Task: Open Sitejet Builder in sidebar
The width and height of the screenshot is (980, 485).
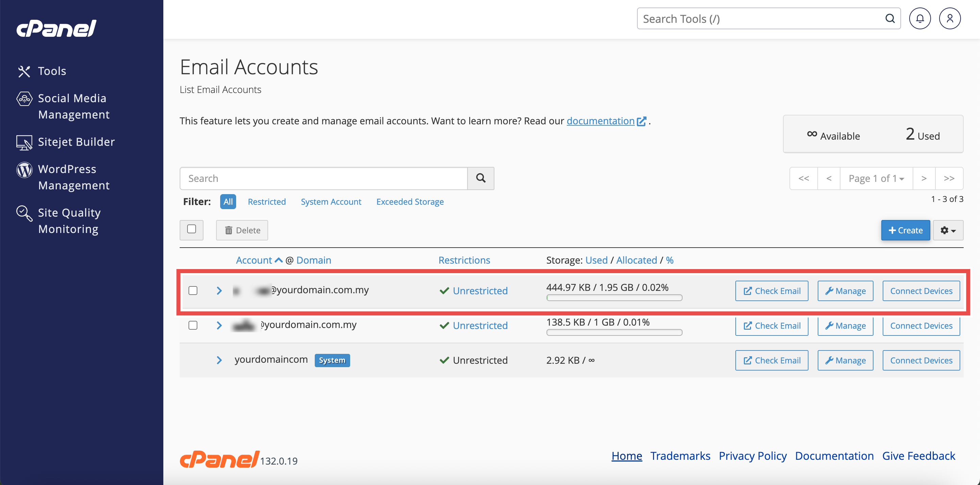Action: click(x=76, y=142)
